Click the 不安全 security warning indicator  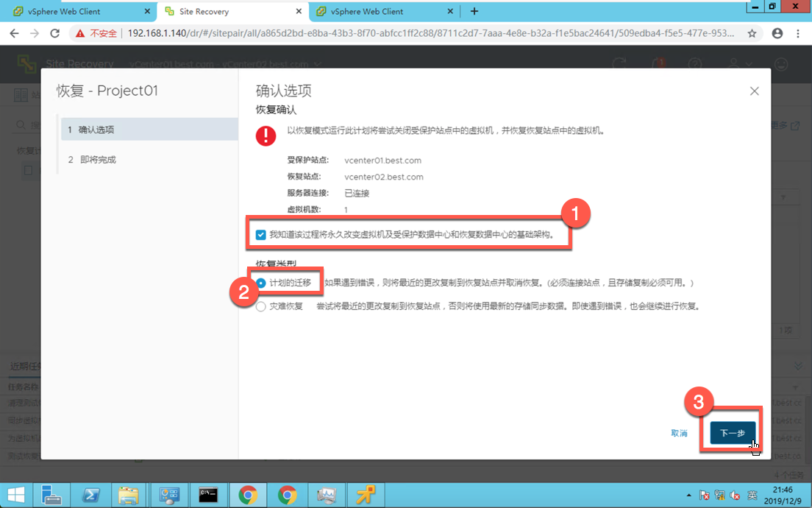click(96, 33)
